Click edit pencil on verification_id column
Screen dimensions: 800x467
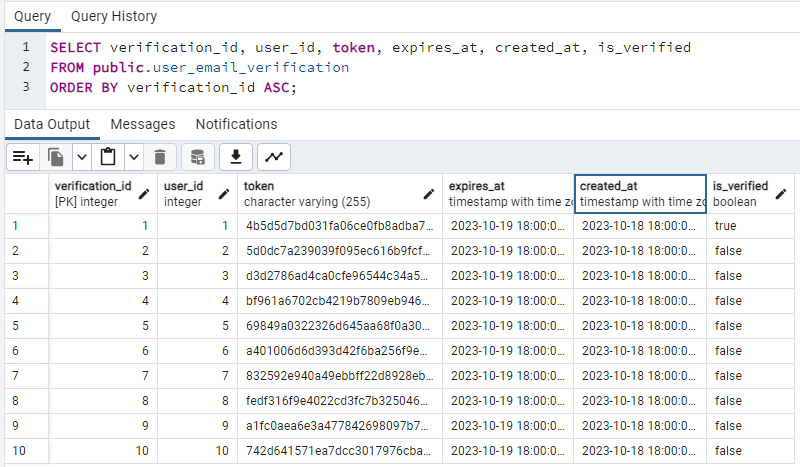[144, 194]
